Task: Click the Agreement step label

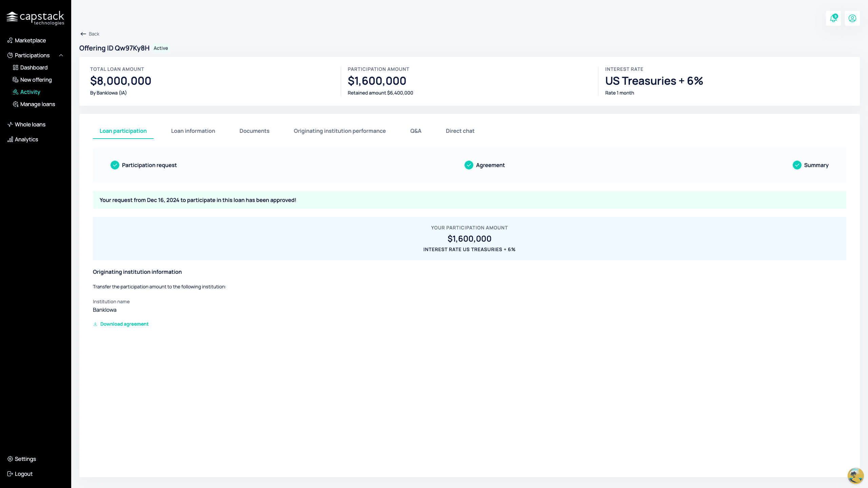Action: (490, 165)
